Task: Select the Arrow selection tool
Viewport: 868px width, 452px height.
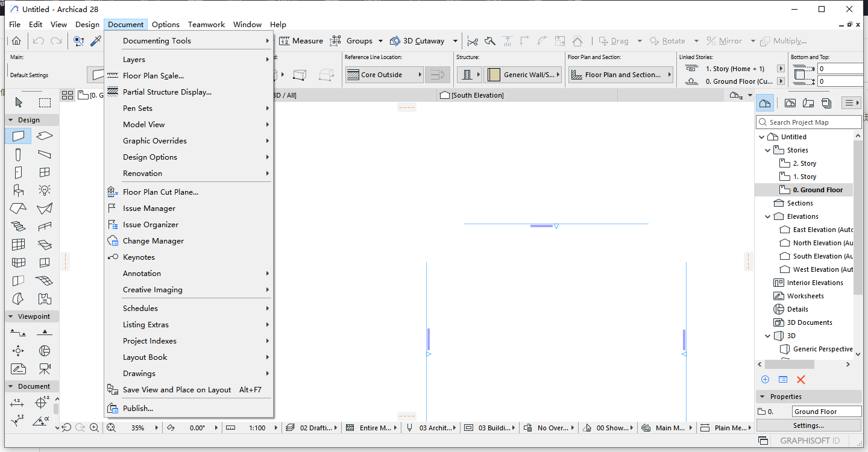Action: [19, 102]
